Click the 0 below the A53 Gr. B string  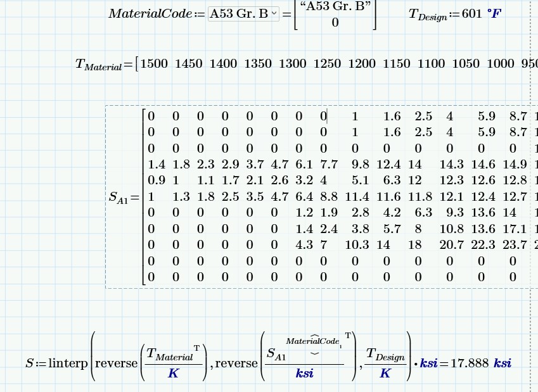[x=335, y=23]
